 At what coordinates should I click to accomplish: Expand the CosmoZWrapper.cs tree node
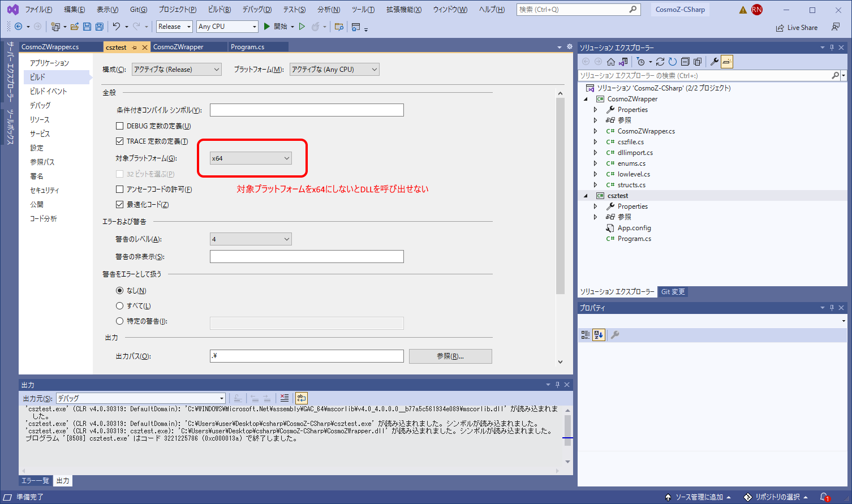595,131
